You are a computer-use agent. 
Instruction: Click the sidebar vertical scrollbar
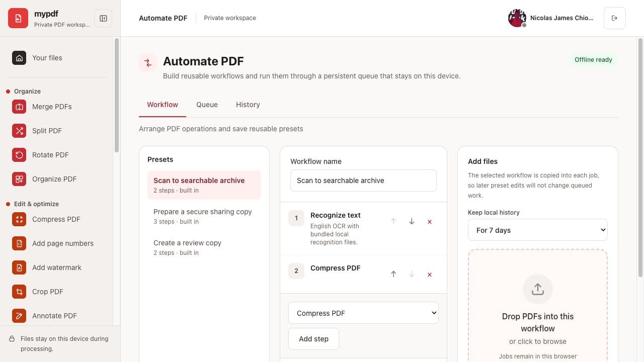click(117, 96)
